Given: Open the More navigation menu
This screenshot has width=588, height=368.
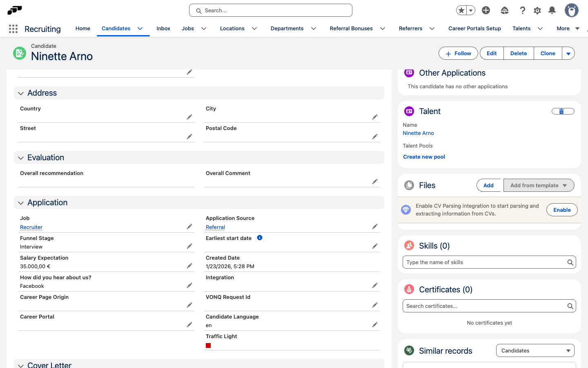Looking at the screenshot, I should 568,29.
